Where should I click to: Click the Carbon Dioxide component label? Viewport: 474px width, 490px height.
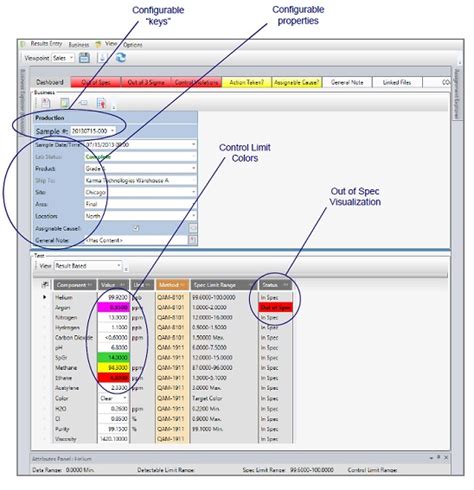(74, 337)
